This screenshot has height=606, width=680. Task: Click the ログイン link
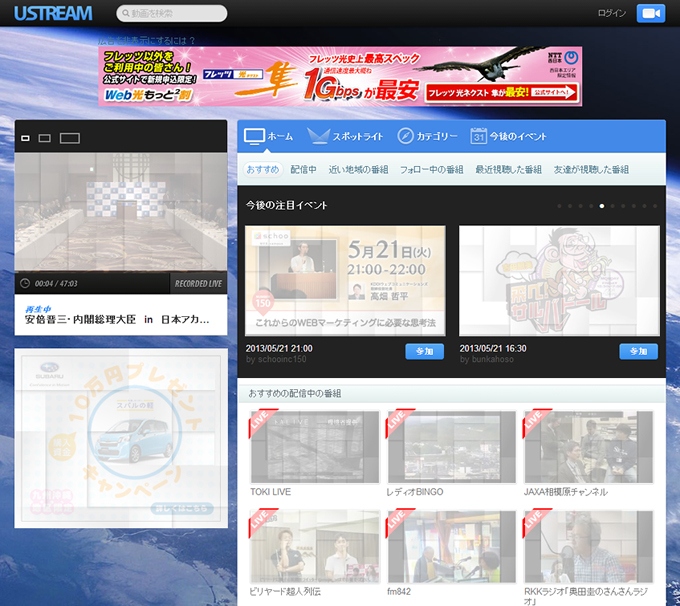611,13
